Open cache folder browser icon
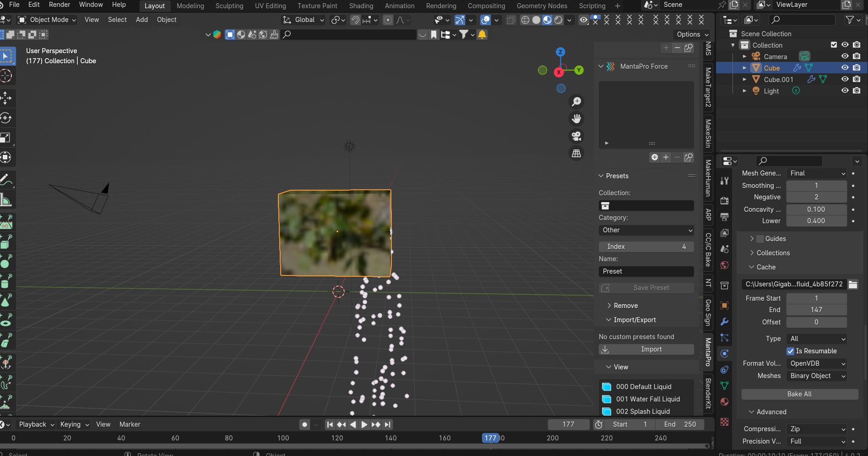Screen dimensions: 868x456 click(852, 285)
